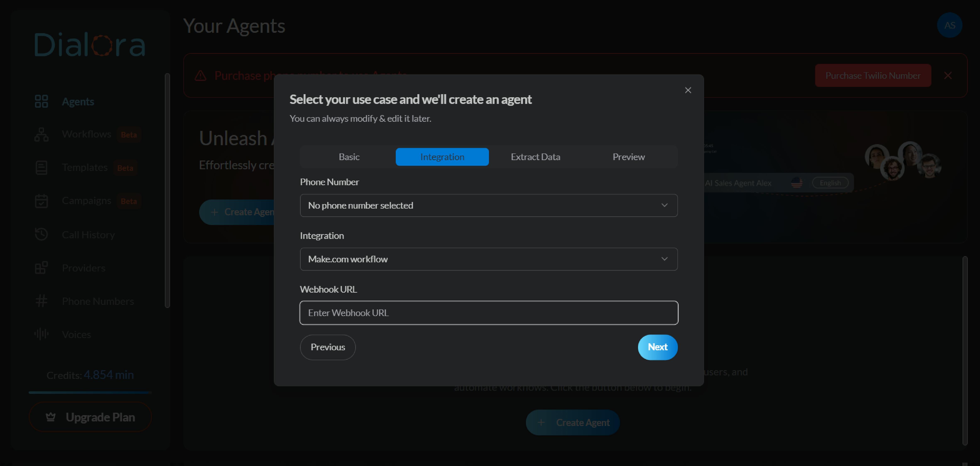Select the Call History clock icon
980x466 pixels.
(x=42, y=234)
